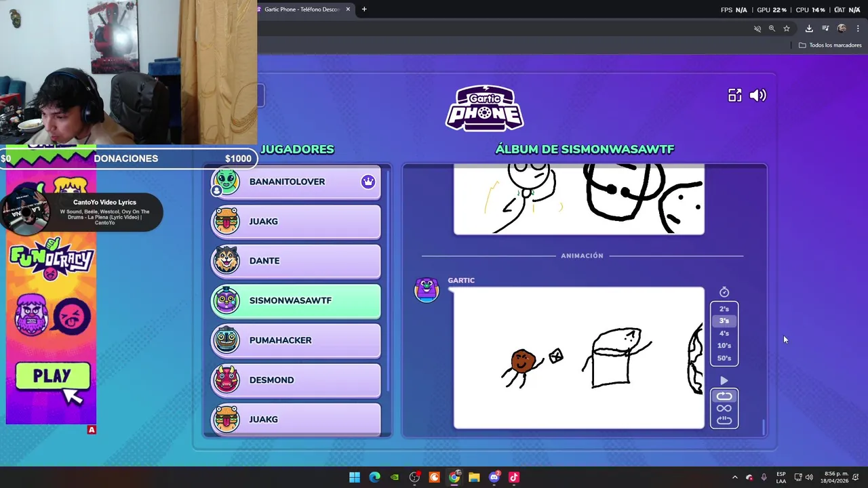Set animation speed to 50's
The width and height of the screenshot is (868, 488).
[x=724, y=358]
